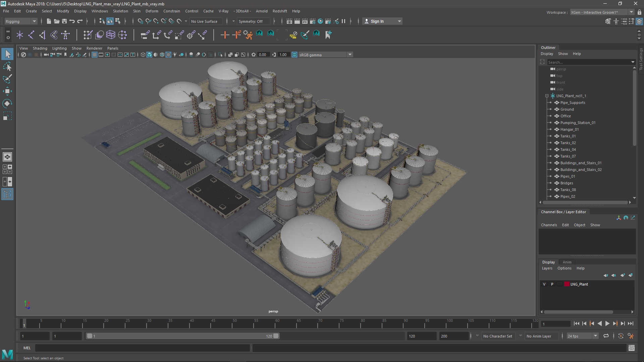Toggle V visibility of LNG_Plant layer
The width and height of the screenshot is (644, 362).
tap(544, 284)
